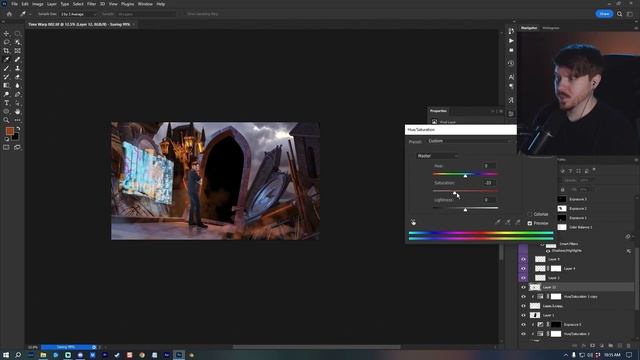
Task: Select the Rectangular Marquee tool
Action: click(x=18, y=33)
